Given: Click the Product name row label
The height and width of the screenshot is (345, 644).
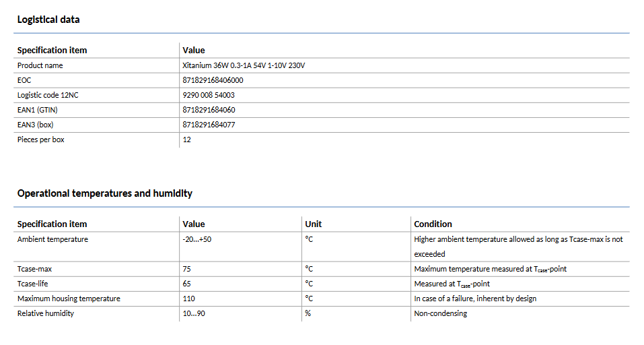Looking at the screenshot, I should tap(40, 65).
